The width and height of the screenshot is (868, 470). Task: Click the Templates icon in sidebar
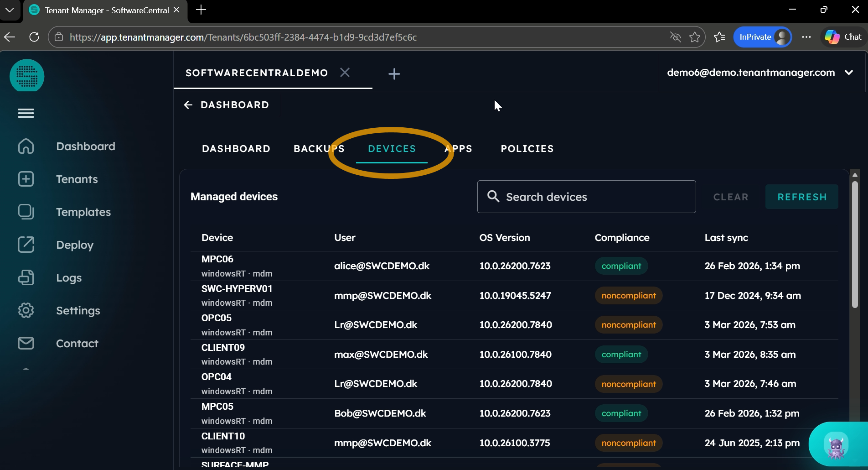pyautogui.click(x=26, y=212)
